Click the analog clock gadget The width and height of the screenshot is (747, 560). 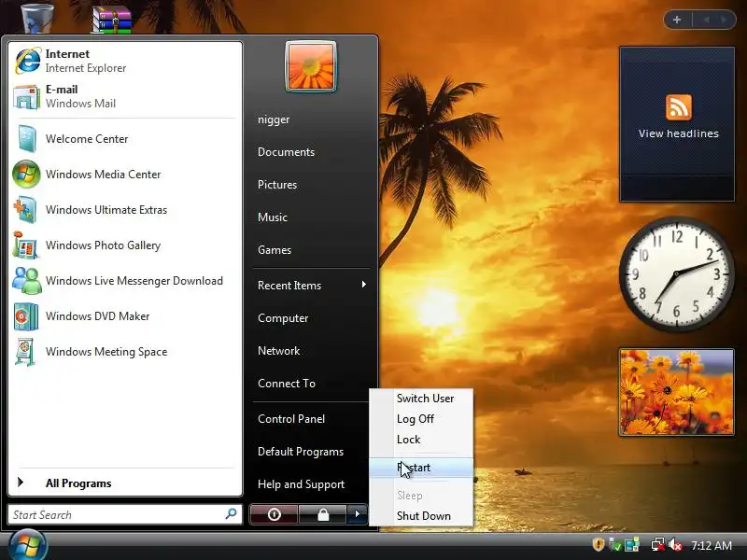coord(676,274)
